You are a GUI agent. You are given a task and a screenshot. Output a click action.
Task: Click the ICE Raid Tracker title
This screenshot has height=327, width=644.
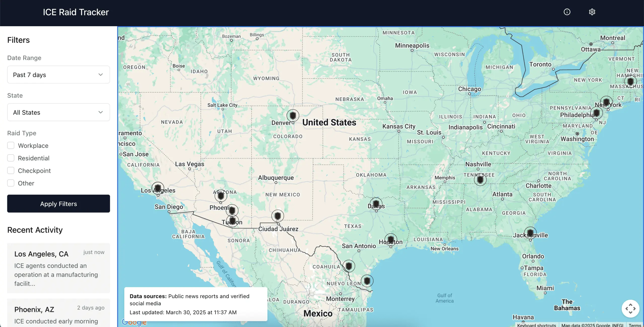tap(76, 12)
